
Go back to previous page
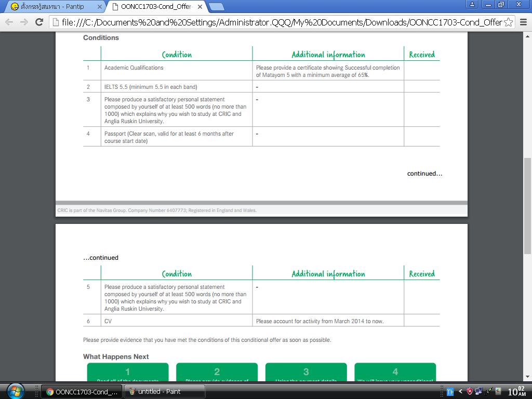pyautogui.click(x=9, y=22)
